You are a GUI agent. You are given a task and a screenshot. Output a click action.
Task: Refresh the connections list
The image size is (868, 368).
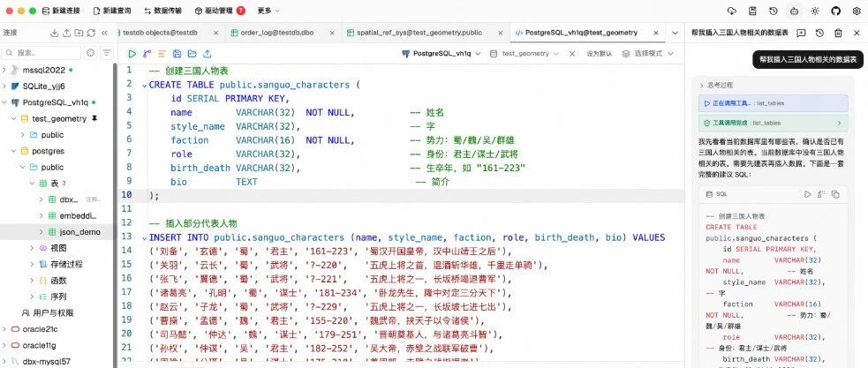(91, 34)
